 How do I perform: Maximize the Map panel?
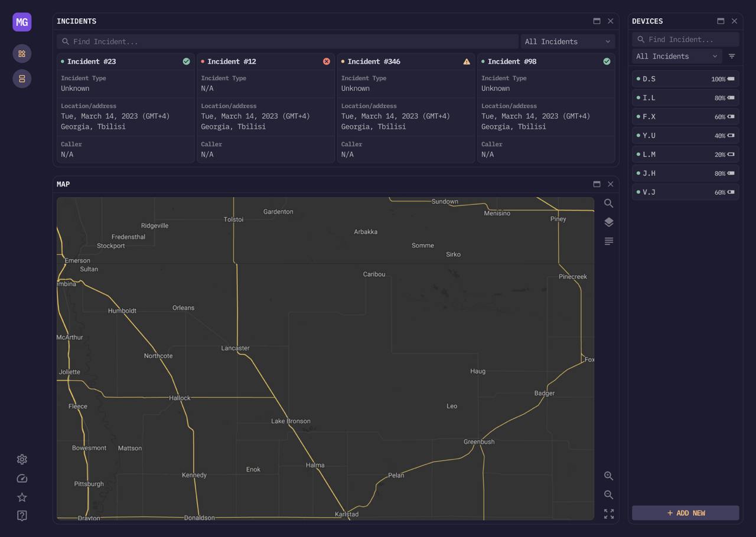pos(597,184)
